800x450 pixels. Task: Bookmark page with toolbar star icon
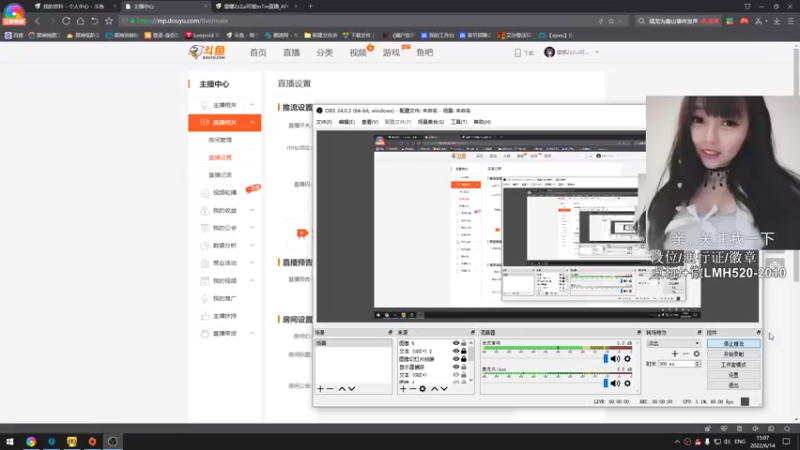[109, 21]
